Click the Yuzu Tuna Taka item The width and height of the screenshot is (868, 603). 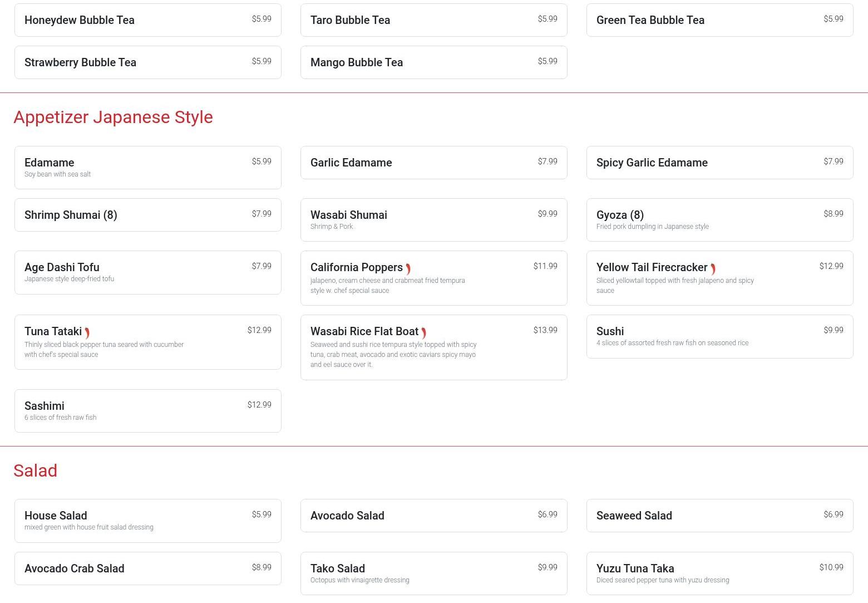click(x=719, y=573)
